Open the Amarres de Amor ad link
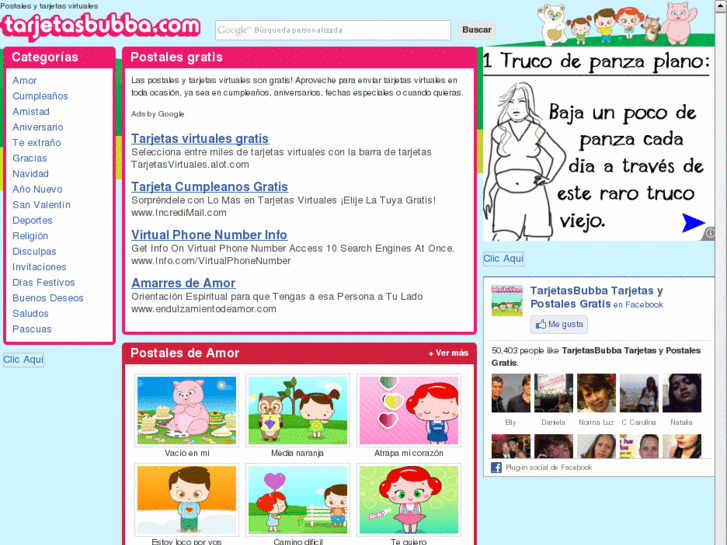Viewport: 727px width, 545px height. tap(183, 283)
